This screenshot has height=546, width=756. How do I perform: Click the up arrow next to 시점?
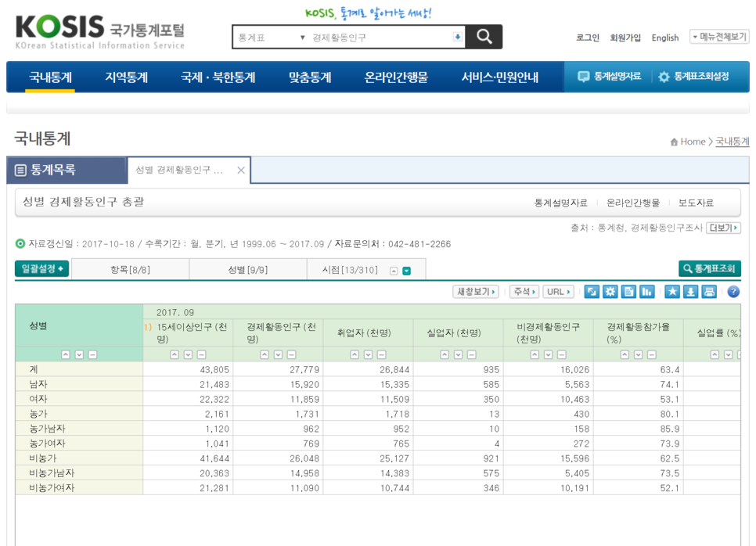(394, 271)
